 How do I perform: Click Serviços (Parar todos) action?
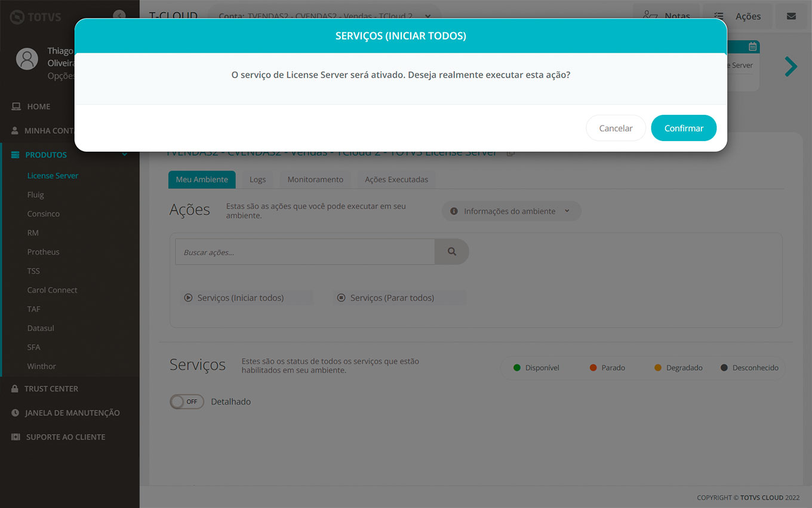click(399, 298)
